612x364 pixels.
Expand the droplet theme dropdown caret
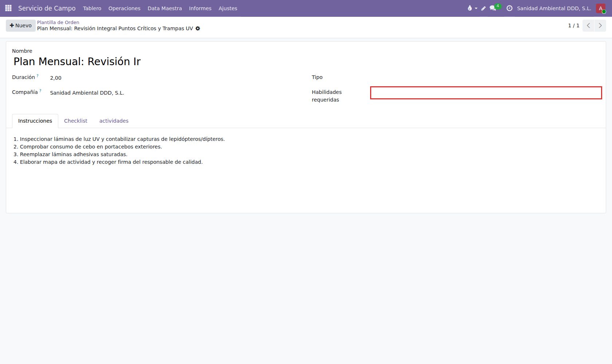[476, 8]
